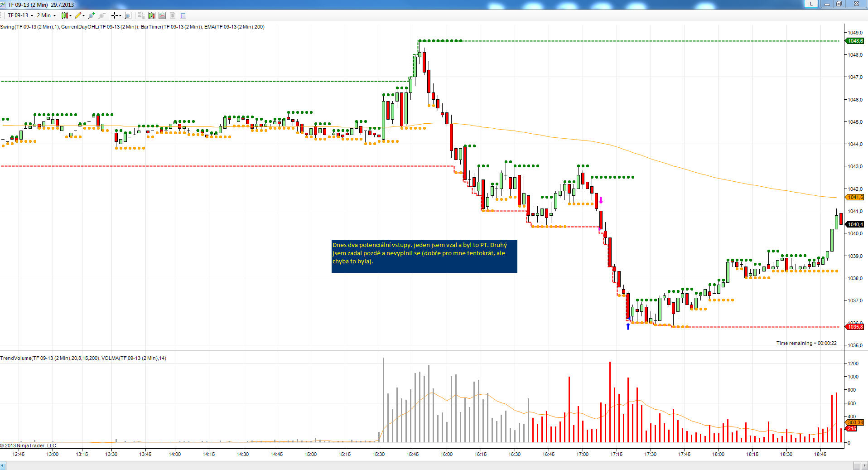The width and height of the screenshot is (868, 470).
Task: Expand the chart style dropdown arrow
Action: pos(71,15)
